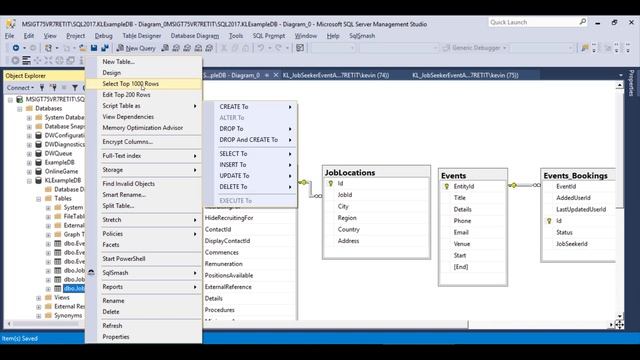The width and height of the screenshot is (640, 360).
Task: Expand the Storage submenu
Action: coord(143,170)
